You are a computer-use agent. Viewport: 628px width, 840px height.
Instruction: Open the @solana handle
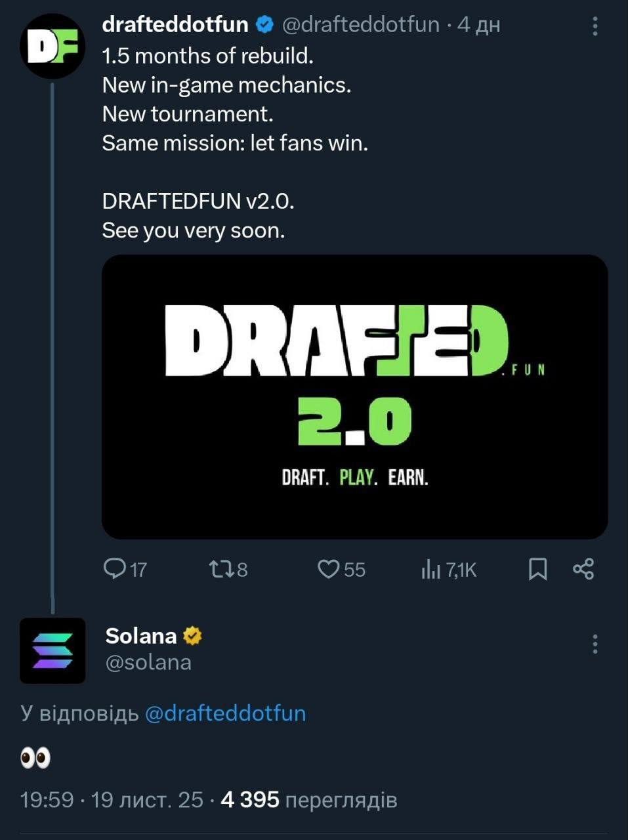[x=148, y=662]
